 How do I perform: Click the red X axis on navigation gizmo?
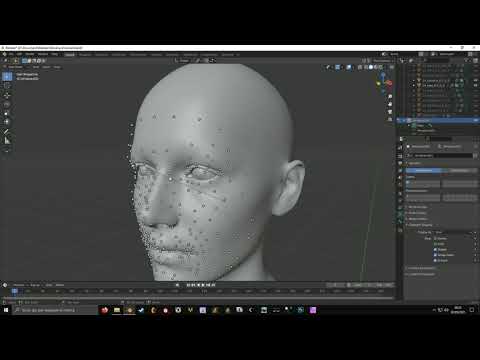point(389,83)
